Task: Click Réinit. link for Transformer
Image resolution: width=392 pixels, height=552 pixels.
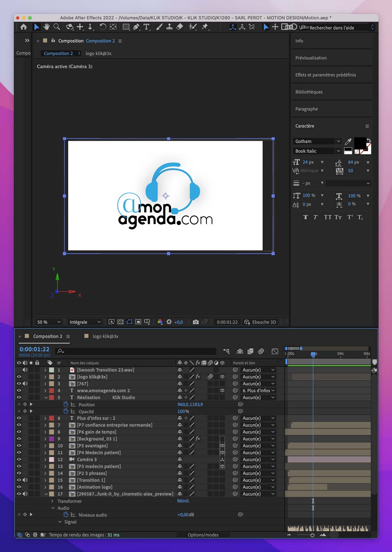Action: click(183, 501)
